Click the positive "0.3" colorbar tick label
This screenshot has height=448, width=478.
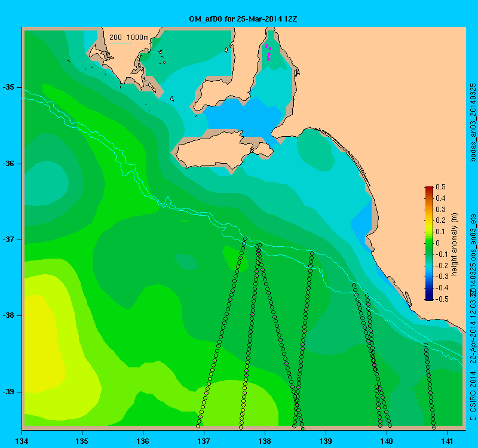click(x=440, y=210)
